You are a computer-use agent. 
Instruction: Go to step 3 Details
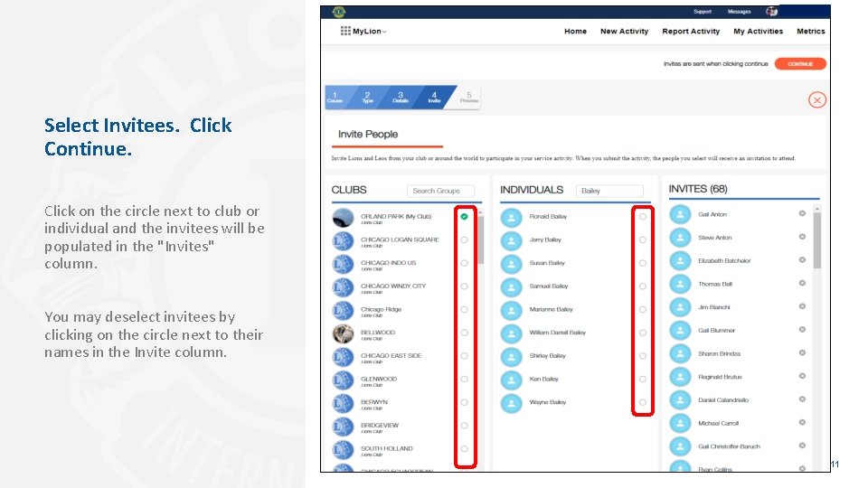[401, 98]
